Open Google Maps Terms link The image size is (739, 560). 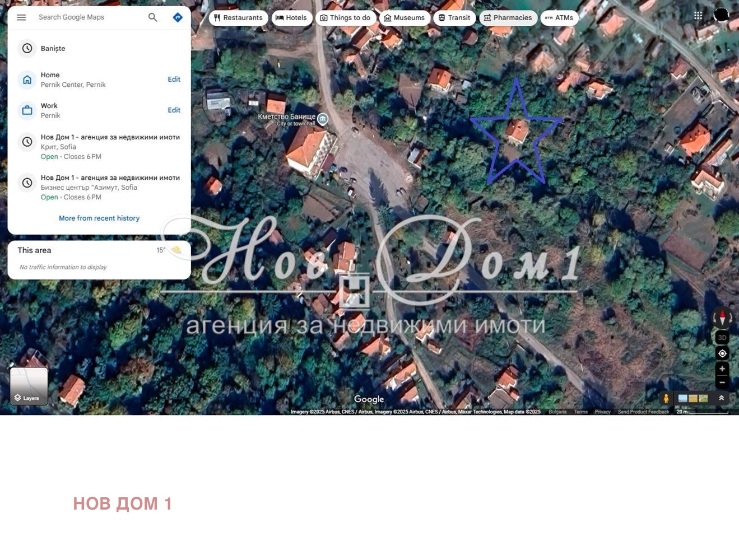click(x=580, y=412)
